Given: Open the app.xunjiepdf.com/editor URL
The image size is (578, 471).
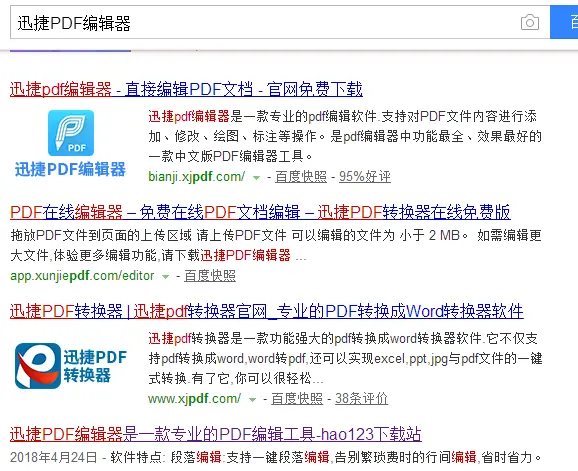Looking at the screenshot, I should [x=82, y=276].
